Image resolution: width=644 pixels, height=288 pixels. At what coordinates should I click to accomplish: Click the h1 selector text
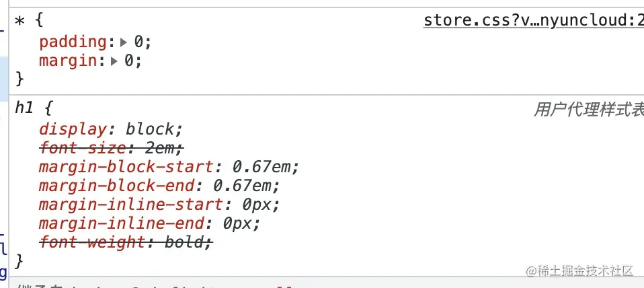pyautogui.click(x=24, y=108)
